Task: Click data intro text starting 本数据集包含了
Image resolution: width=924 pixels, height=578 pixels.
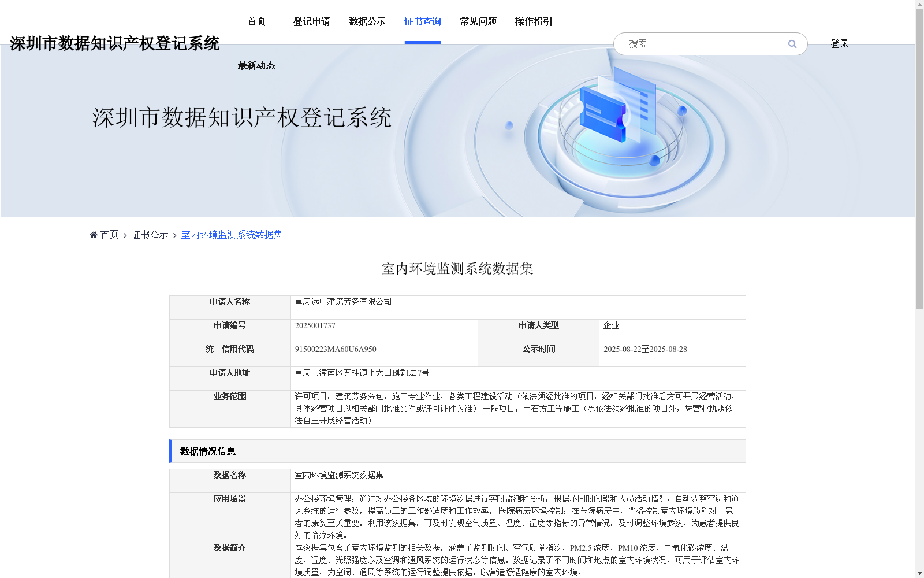Action: [517, 560]
